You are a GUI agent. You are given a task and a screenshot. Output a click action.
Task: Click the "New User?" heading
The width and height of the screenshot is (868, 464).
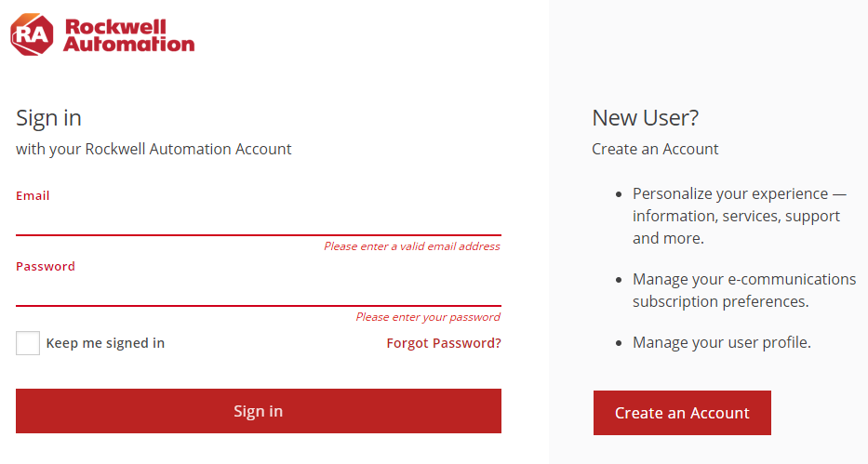[645, 118]
